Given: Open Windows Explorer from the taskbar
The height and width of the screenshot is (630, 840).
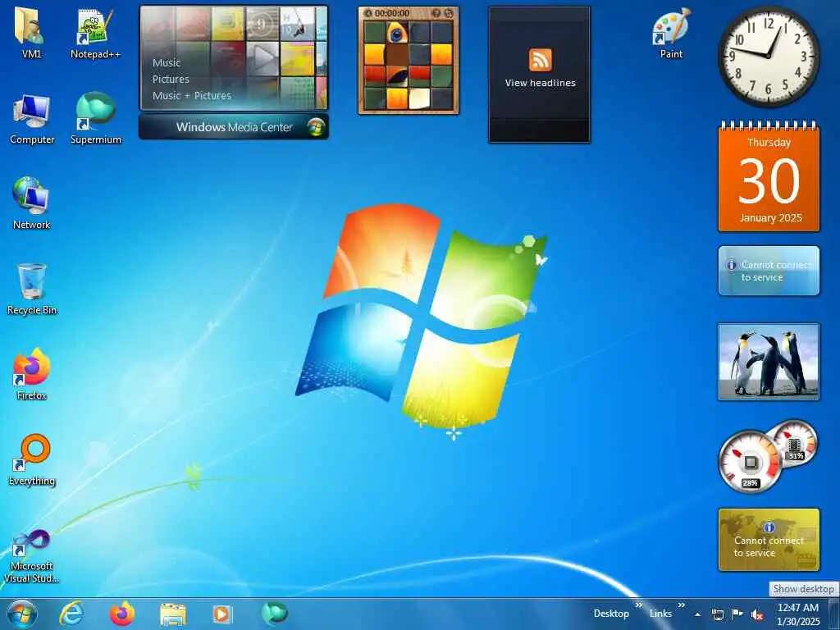Looking at the screenshot, I should (173, 614).
